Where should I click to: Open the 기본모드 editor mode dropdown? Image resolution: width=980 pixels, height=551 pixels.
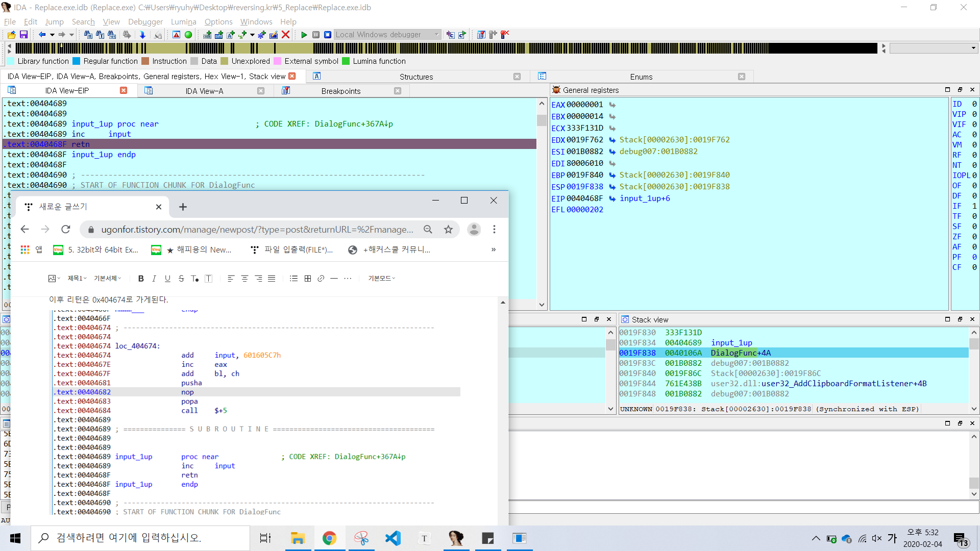click(x=381, y=279)
